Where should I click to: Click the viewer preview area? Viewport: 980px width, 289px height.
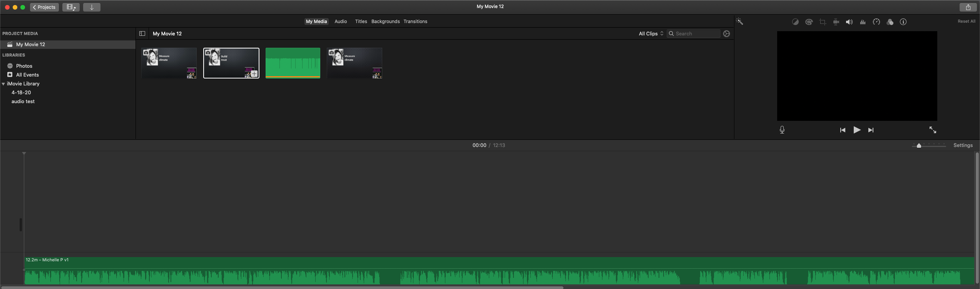tap(857, 76)
